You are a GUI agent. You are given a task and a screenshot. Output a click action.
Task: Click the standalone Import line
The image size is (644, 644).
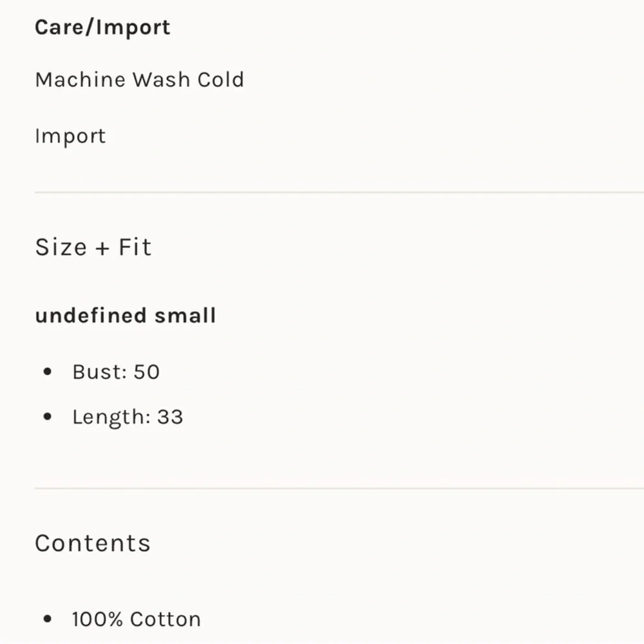pos(71,137)
